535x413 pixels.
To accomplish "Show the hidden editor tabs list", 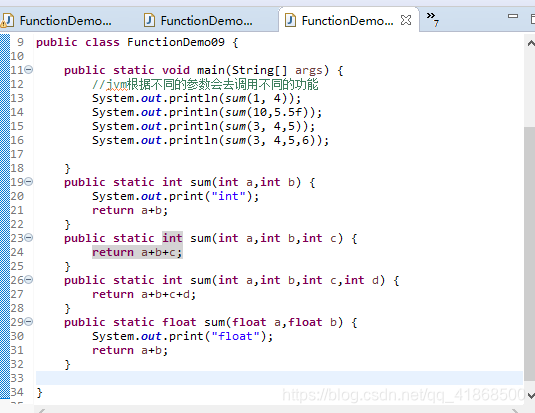I will click(x=433, y=18).
